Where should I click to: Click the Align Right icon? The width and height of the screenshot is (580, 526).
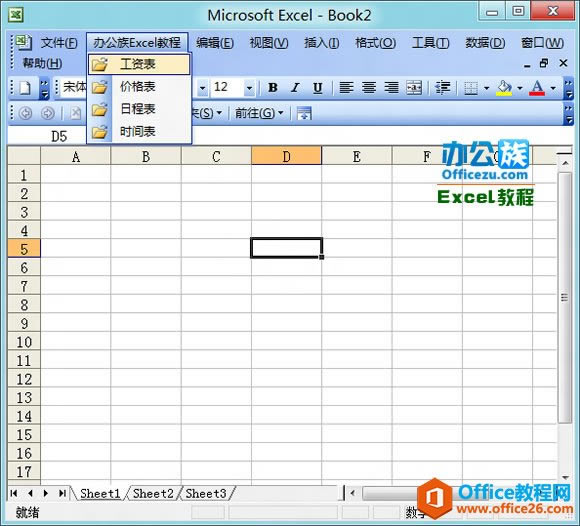point(391,88)
